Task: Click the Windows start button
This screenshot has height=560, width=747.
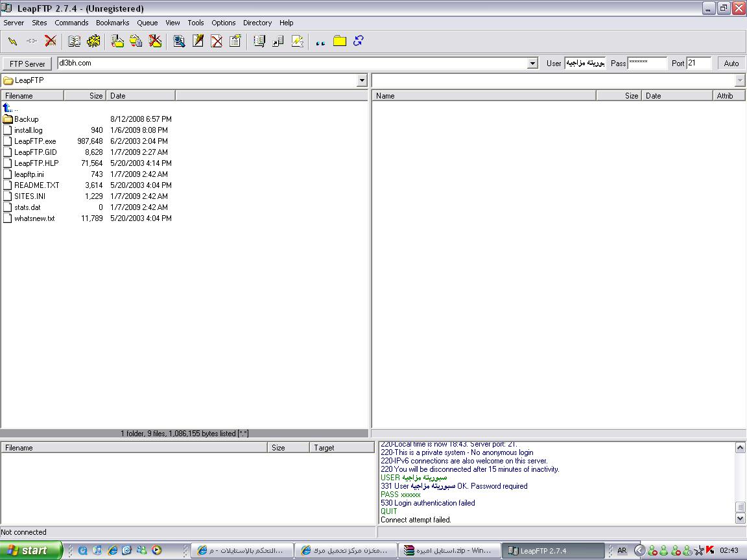Action: (x=31, y=550)
